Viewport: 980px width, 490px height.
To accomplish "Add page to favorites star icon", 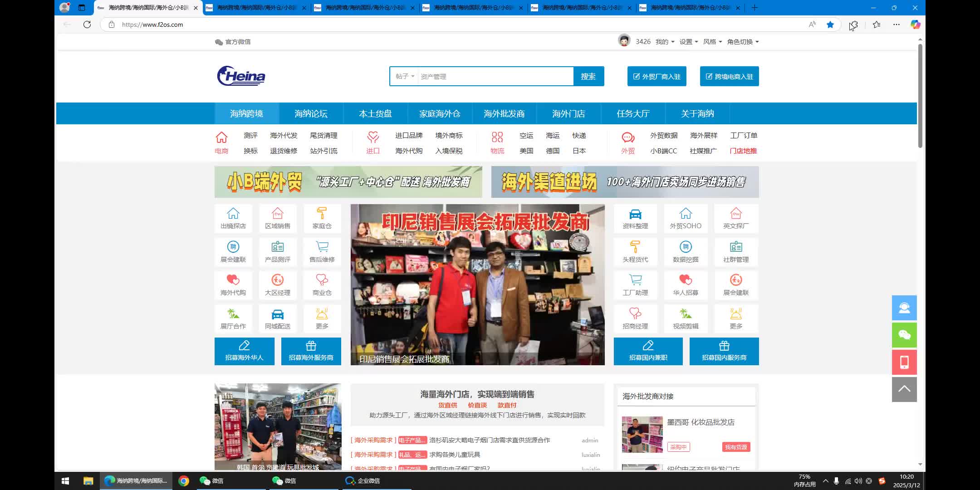I will (x=830, y=24).
